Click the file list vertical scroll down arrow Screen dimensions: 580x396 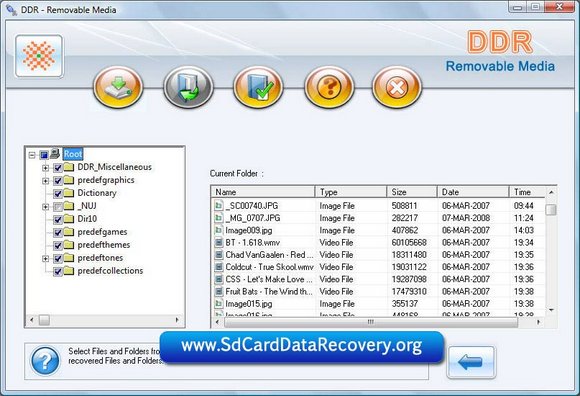click(x=551, y=310)
